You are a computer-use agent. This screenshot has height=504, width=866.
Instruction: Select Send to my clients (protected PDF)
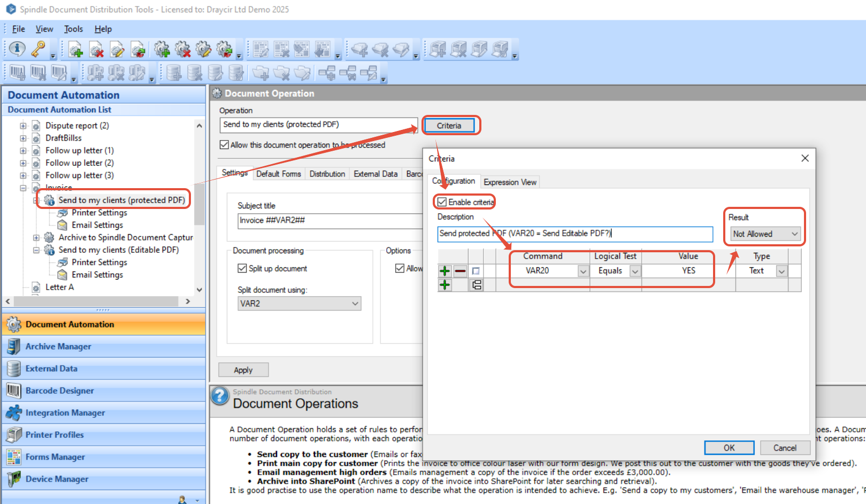click(121, 200)
